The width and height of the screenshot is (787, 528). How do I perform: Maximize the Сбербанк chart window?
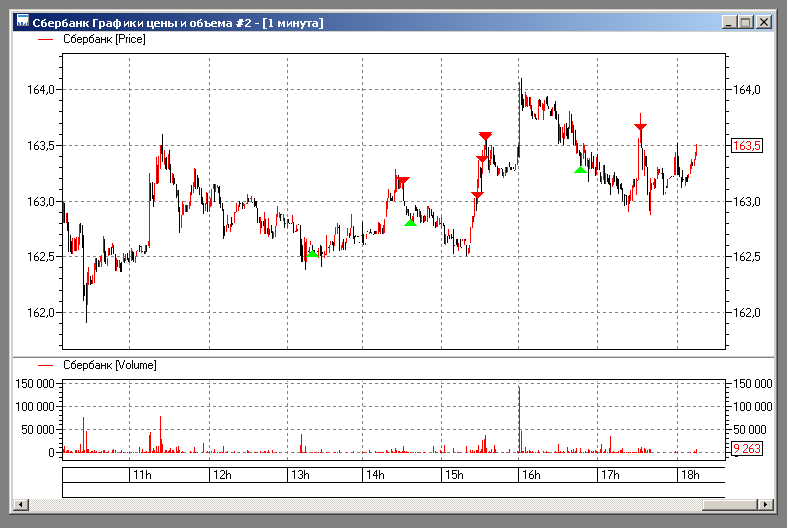[x=746, y=22]
